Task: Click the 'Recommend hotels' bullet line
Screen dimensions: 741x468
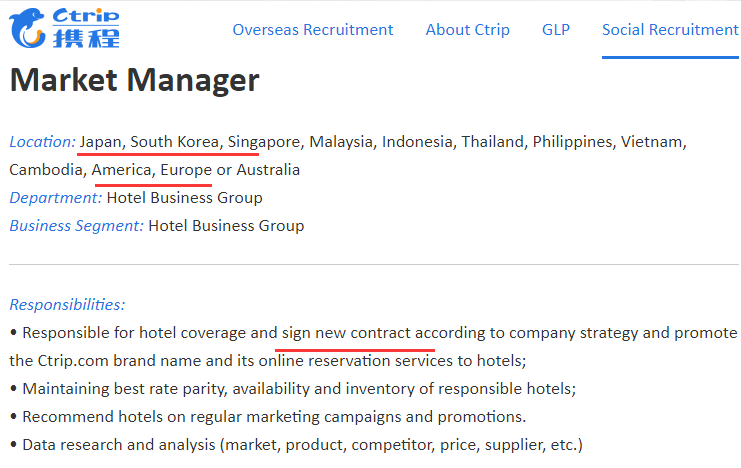Action: click(x=267, y=416)
